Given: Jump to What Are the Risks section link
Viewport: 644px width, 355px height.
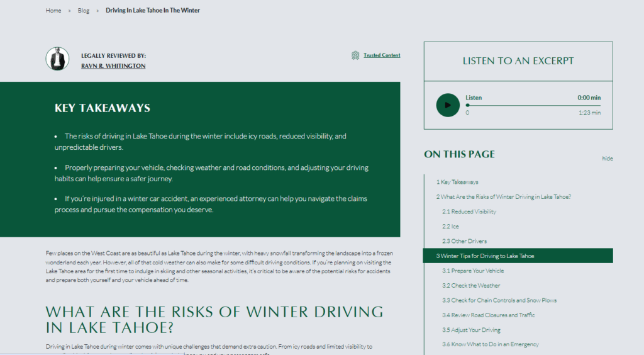Looking at the screenshot, I should (504, 197).
